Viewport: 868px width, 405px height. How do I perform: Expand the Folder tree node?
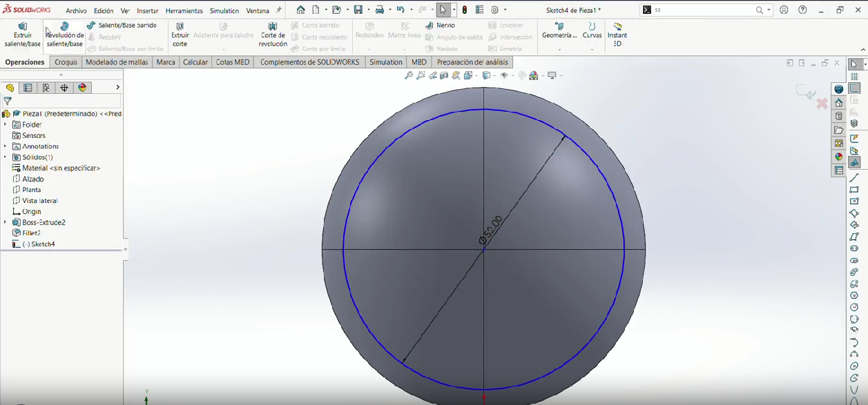point(6,125)
